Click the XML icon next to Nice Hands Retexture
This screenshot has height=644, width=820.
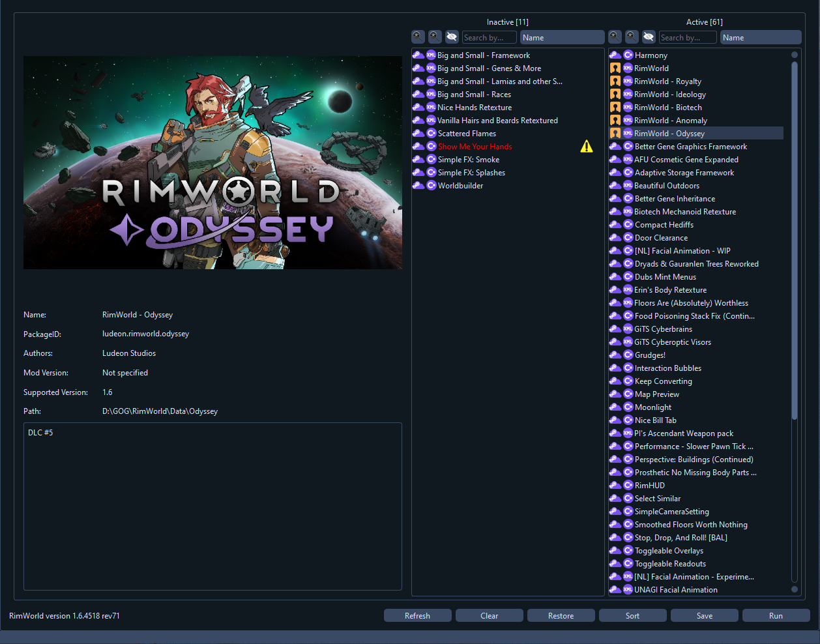pyautogui.click(x=431, y=108)
